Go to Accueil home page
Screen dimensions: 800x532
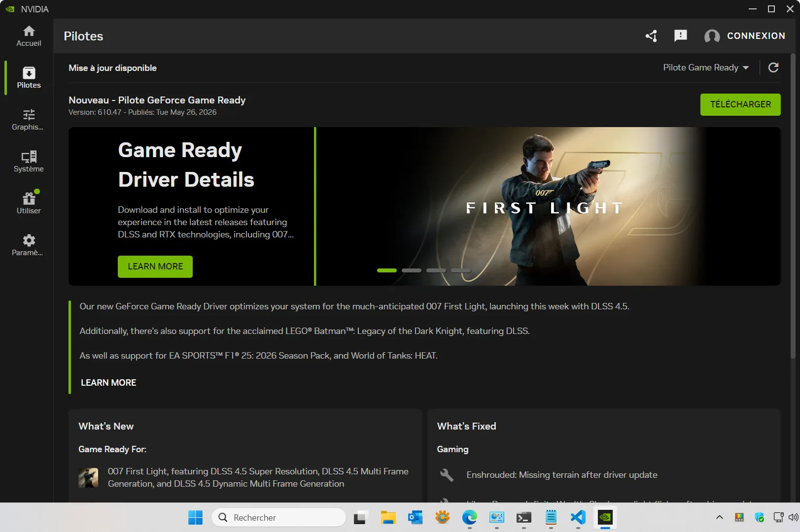29,36
